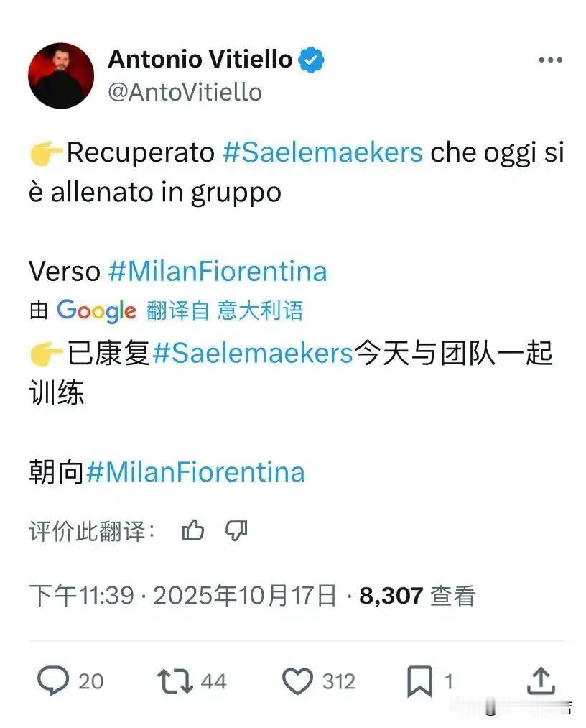The height and width of the screenshot is (728, 586).
Task: Open the @AntoVitiello handle
Action: click(x=185, y=92)
